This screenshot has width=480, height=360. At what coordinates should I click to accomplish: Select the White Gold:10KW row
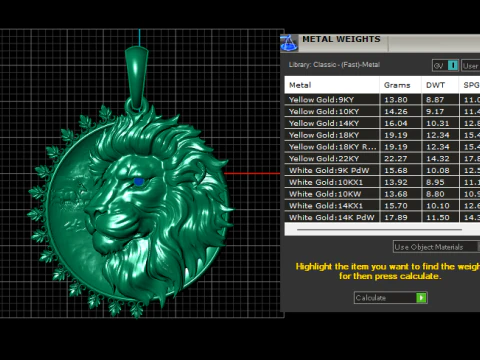pos(382,194)
